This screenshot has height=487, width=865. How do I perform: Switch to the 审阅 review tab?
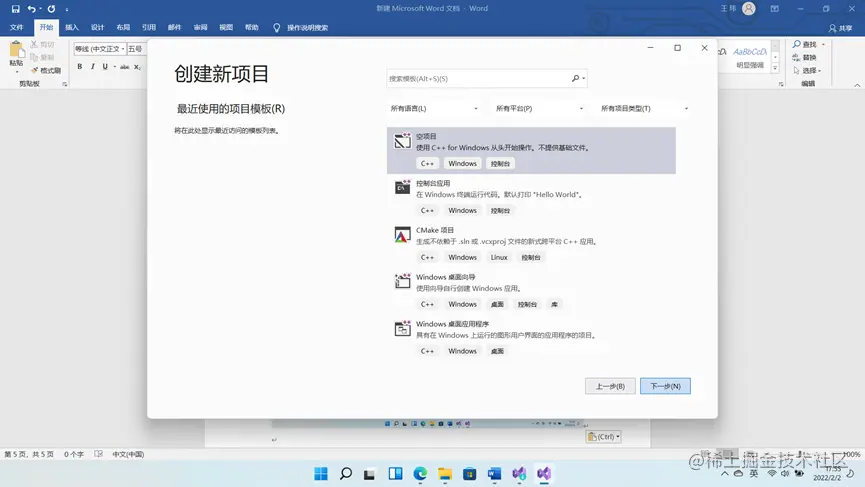pyautogui.click(x=200, y=28)
